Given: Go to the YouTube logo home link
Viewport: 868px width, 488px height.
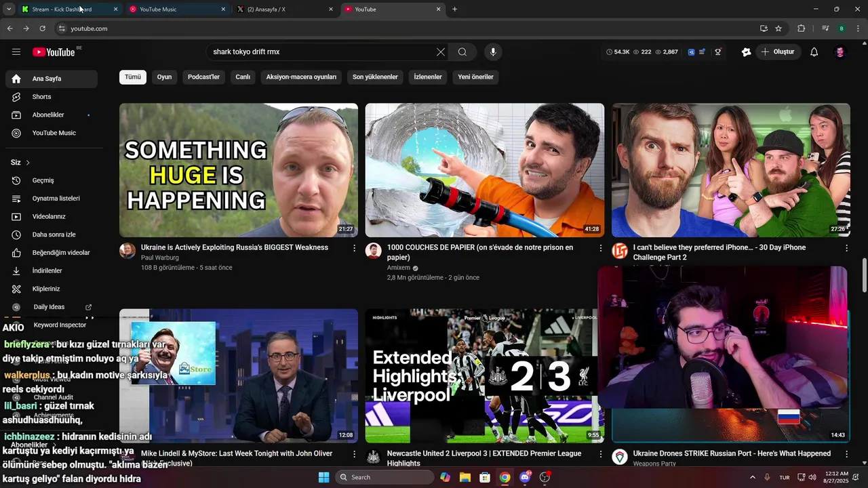Looking at the screenshot, I should (54, 52).
